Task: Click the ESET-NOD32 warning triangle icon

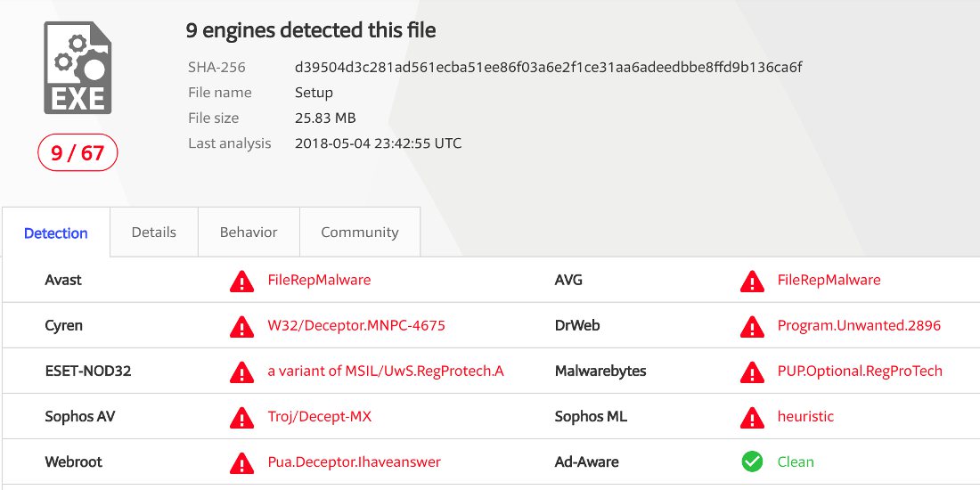Action: [x=241, y=372]
